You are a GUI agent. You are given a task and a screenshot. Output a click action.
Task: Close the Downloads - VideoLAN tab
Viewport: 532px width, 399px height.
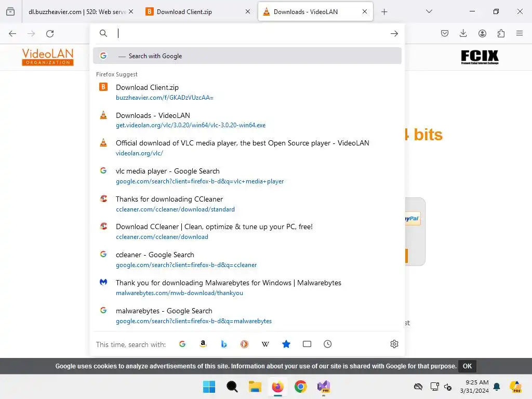(364, 11)
